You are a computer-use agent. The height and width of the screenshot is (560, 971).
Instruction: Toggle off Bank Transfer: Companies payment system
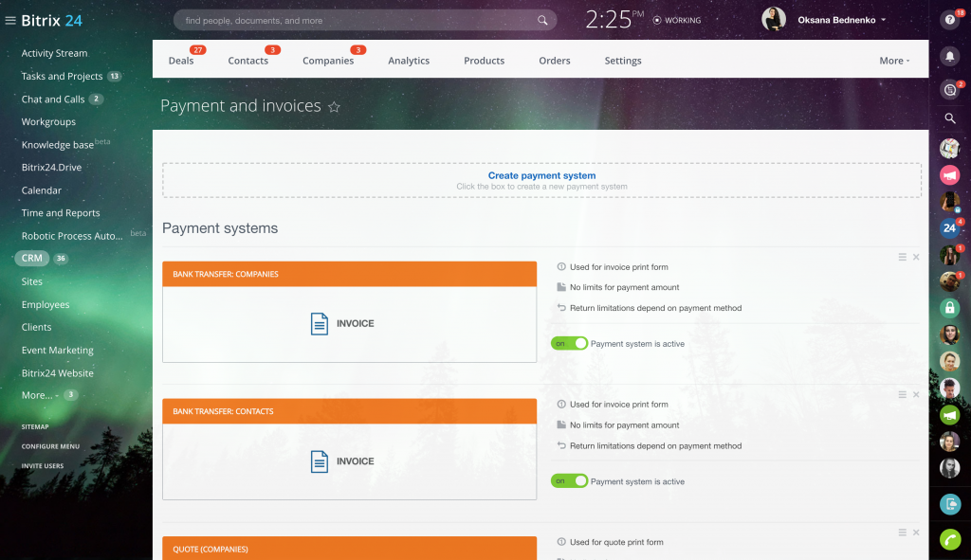[569, 343]
